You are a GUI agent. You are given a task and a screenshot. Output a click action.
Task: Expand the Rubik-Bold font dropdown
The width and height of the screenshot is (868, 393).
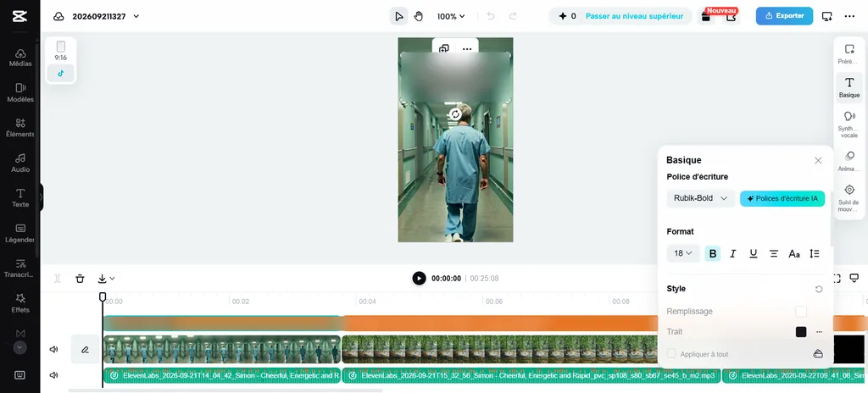[700, 198]
